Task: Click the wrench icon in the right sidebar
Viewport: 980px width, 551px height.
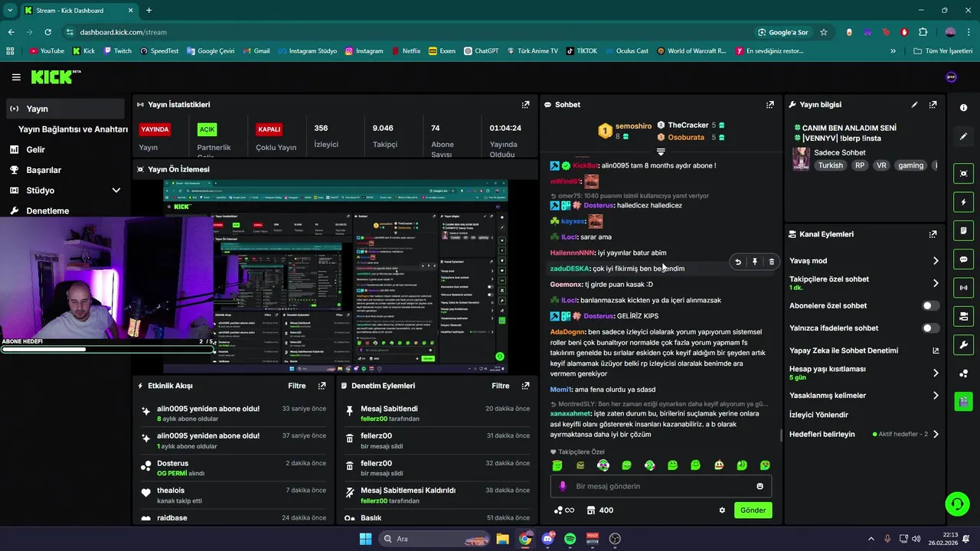Action: pos(963,344)
